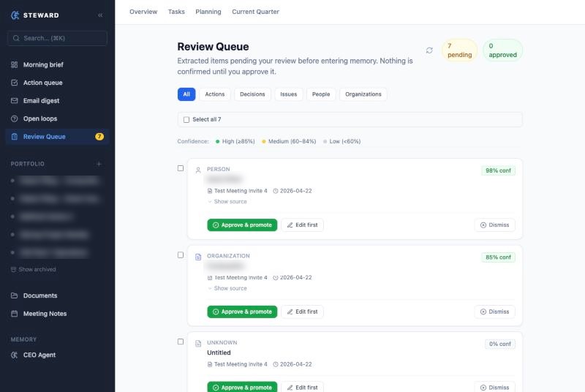Image resolution: width=585 pixels, height=392 pixels.
Task: Click the Untitled item title
Action: pyautogui.click(x=219, y=353)
